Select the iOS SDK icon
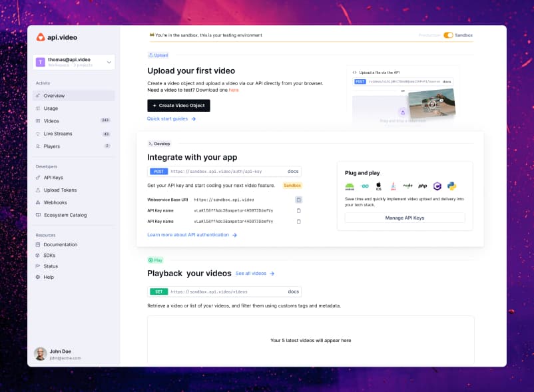534x392 pixels. [379, 186]
